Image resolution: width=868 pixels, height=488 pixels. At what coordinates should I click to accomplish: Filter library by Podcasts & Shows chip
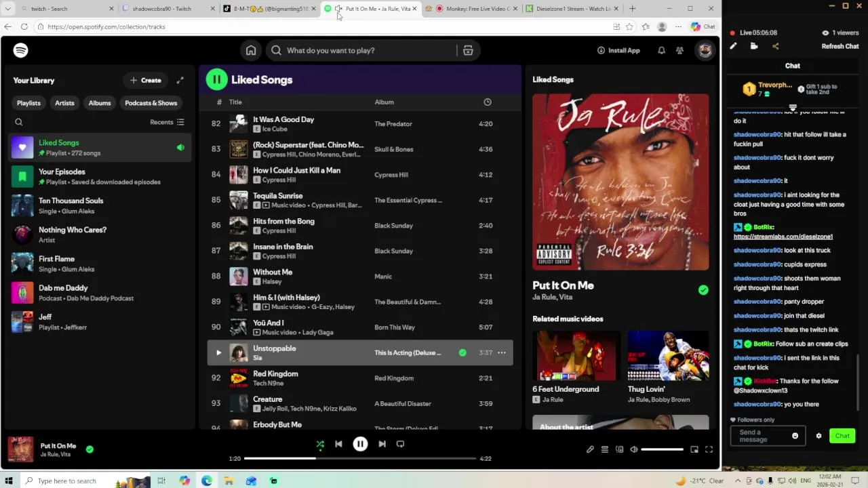pos(151,103)
